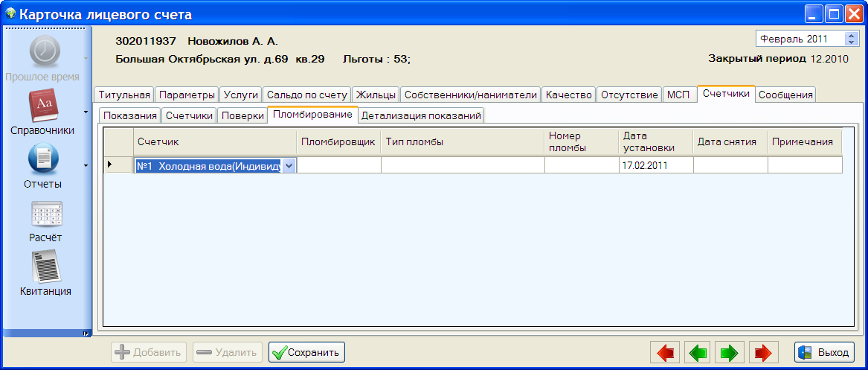Expand the Счетчик dropdown in the row
Screen dimensions: 868x370
(x=289, y=166)
